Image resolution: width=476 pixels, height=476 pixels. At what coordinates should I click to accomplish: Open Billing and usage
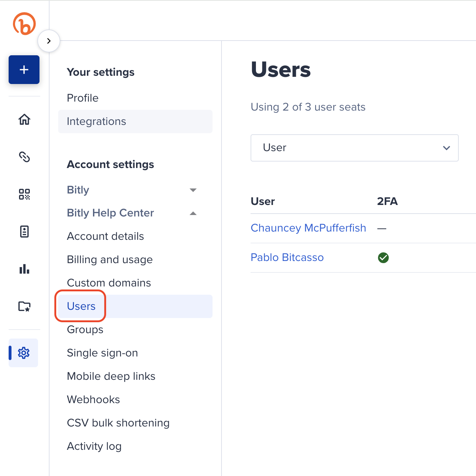(110, 260)
